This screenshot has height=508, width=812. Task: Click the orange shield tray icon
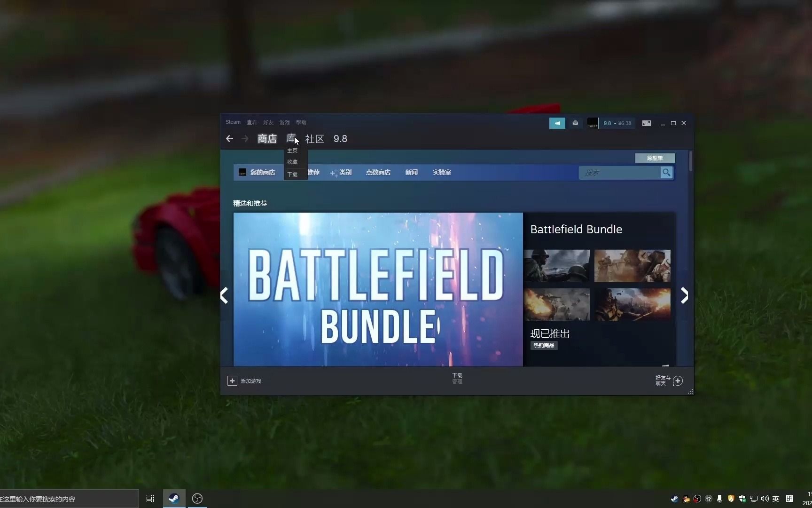pos(731,499)
